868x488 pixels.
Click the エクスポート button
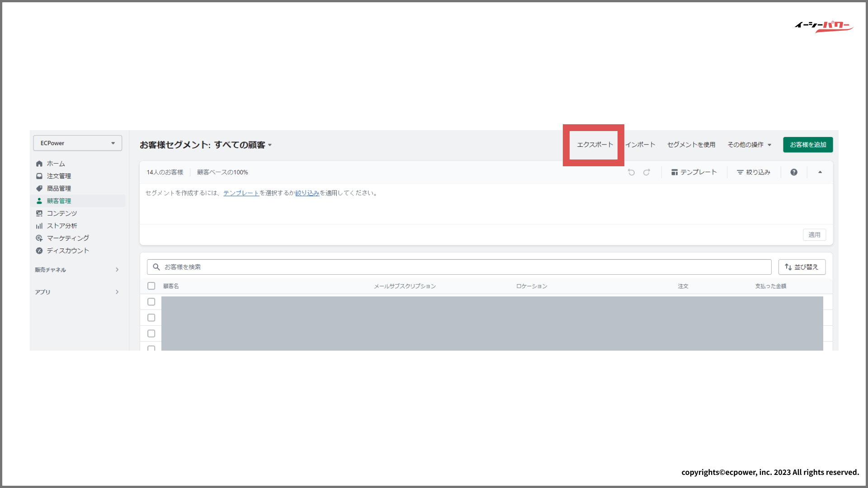pos(595,145)
